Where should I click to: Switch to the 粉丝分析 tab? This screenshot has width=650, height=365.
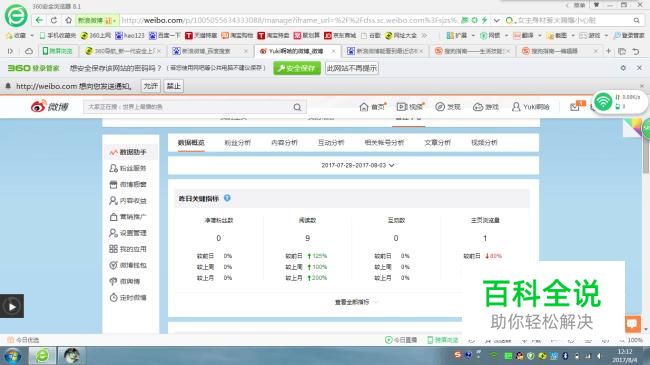coord(237,142)
